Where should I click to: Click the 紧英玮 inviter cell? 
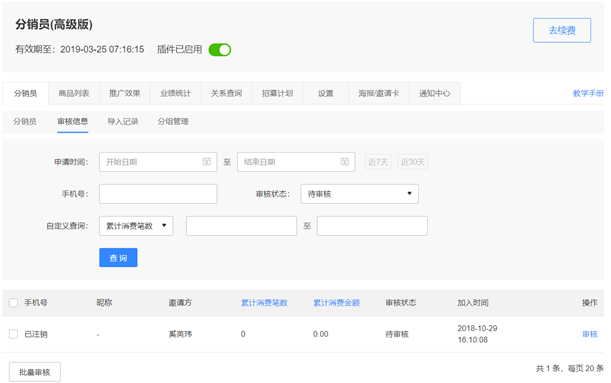tap(180, 334)
